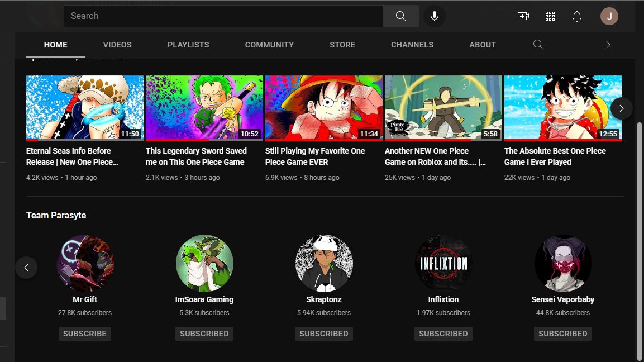Viewport: 644px width, 362px height.
Task: Open the notifications bell
Action: (576, 16)
